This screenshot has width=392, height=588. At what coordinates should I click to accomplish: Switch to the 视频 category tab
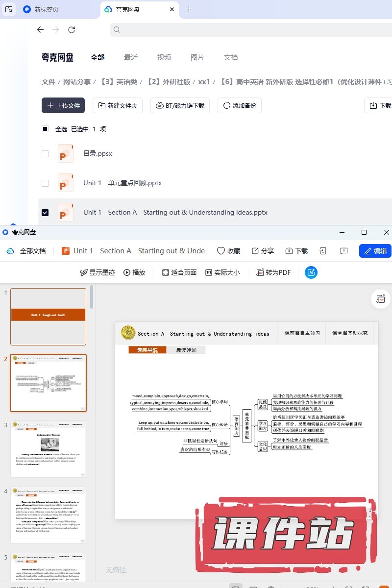point(164,57)
